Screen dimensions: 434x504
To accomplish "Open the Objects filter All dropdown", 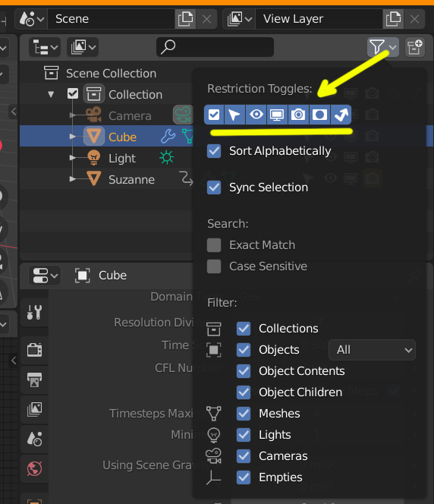I will pyautogui.click(x=372, y=350).
